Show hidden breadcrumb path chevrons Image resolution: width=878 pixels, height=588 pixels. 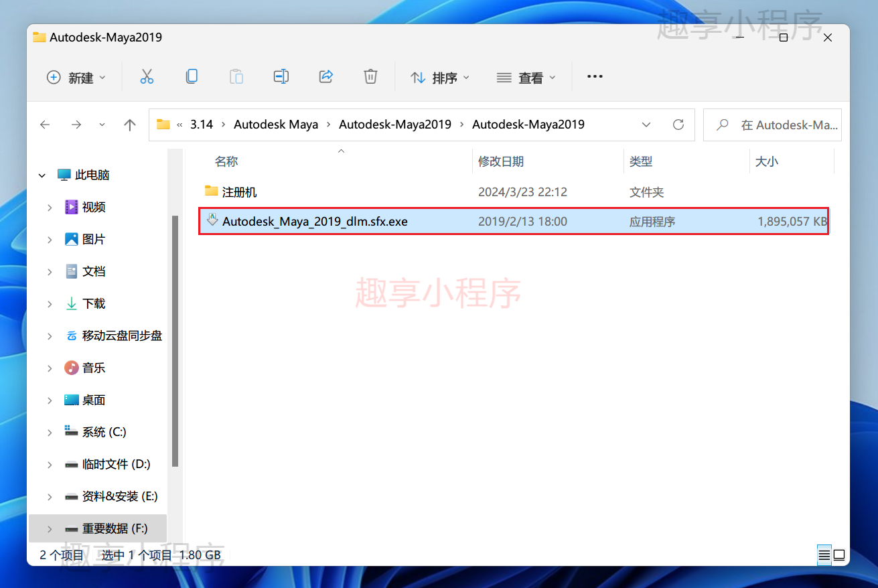point(179,125)
